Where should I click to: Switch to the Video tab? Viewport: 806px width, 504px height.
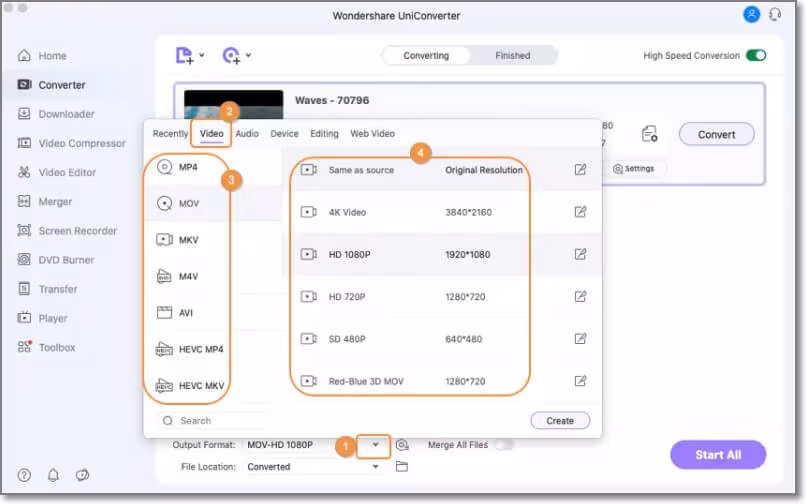pos(212,134)
